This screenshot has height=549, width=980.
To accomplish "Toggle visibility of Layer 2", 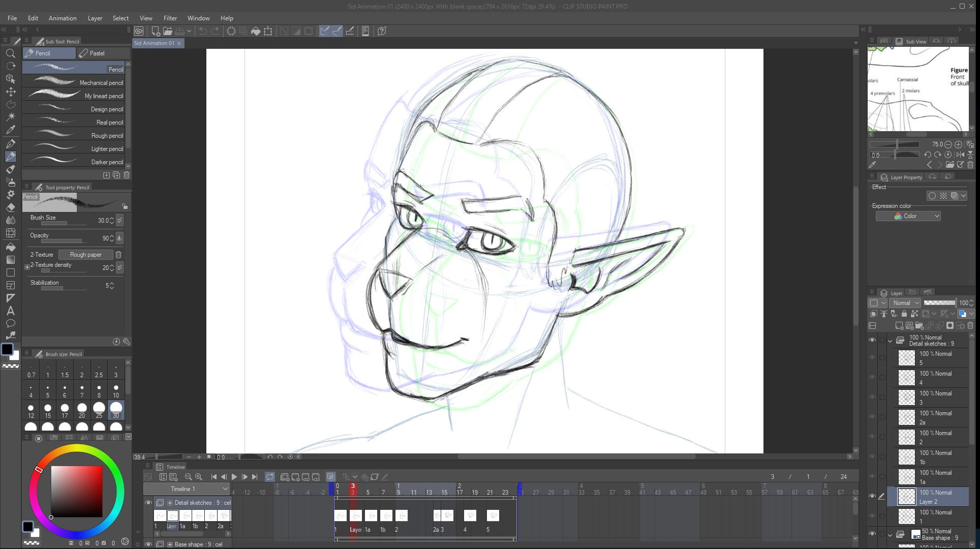I will pos(872,497).
